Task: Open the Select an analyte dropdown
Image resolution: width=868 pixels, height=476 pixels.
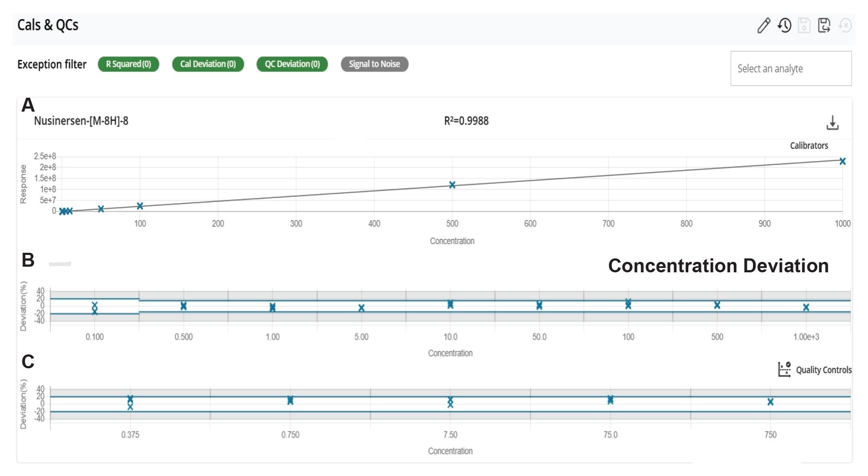Action: coord(791,69)
